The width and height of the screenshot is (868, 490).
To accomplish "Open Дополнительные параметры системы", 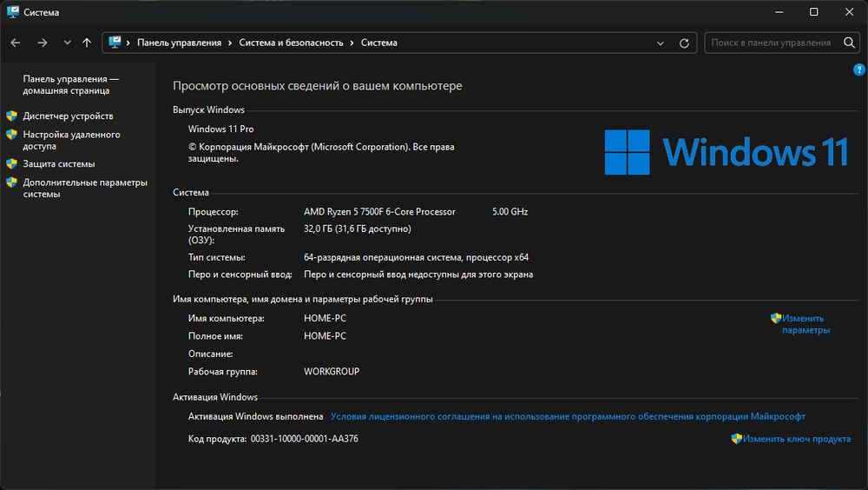I will (x=85, y=188).
